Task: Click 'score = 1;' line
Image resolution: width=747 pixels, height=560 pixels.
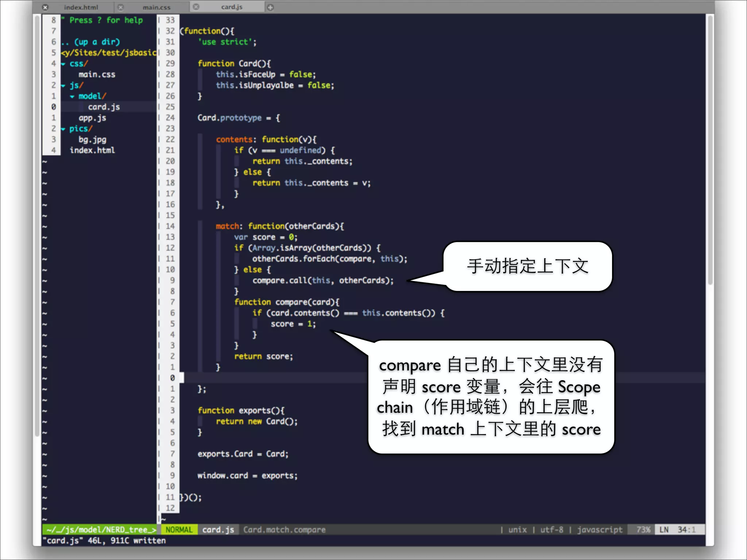Action: tap(293, 324)
